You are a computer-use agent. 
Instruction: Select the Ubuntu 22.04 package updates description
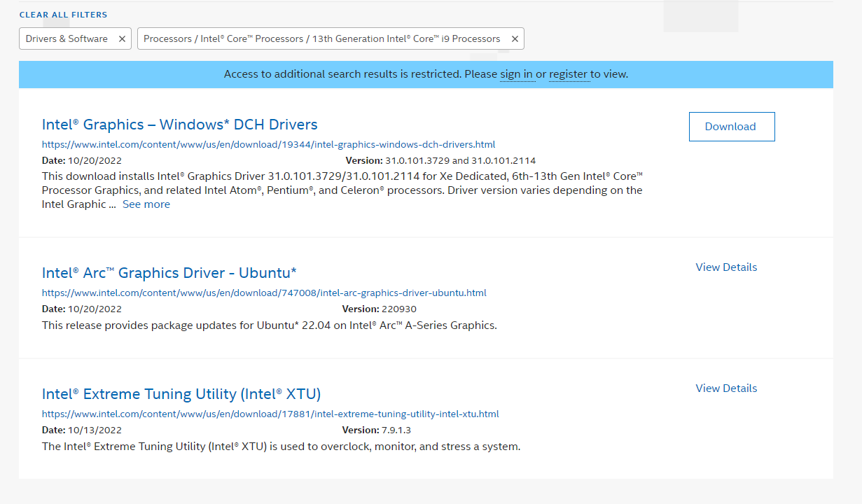(270, 325)
